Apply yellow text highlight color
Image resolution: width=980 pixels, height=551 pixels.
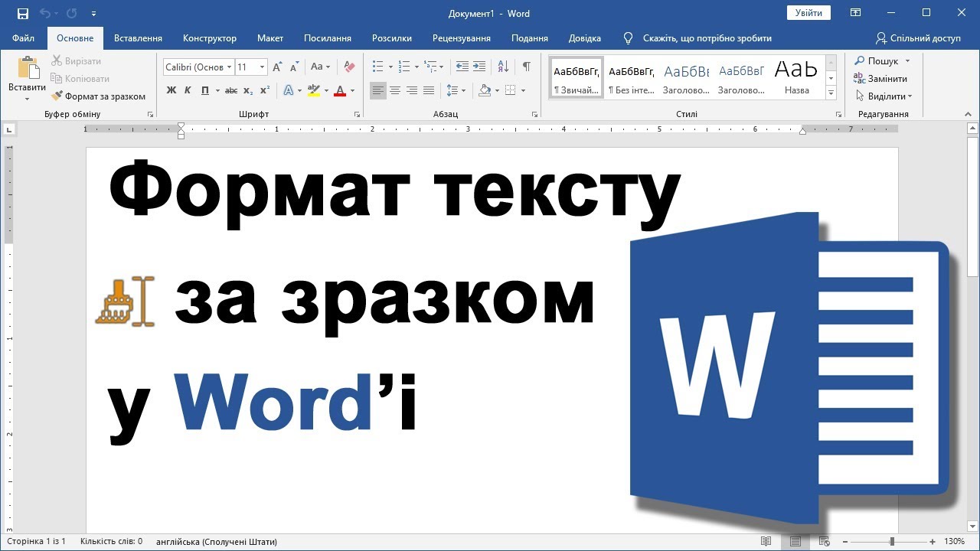click(313, 90)
